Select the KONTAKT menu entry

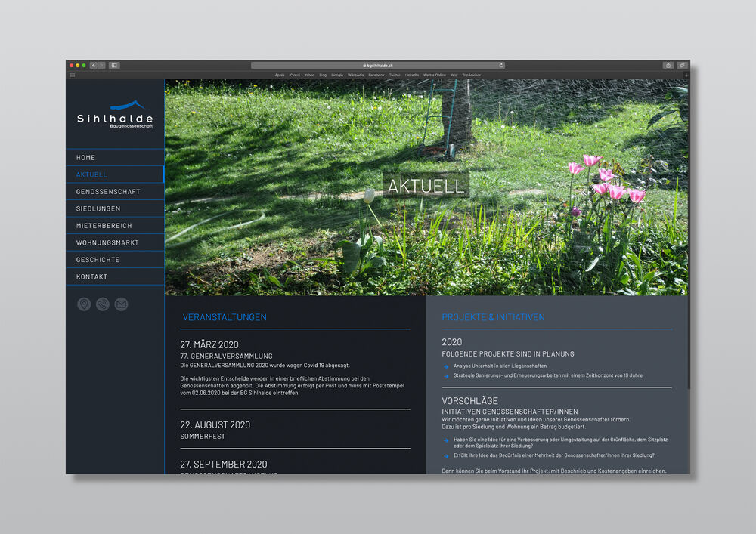click(91, 276)
